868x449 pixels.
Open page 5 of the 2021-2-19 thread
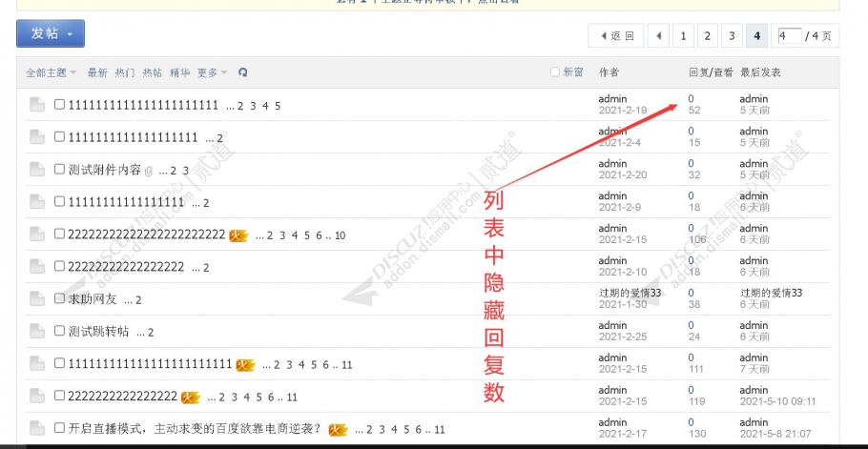click(278, 106)
